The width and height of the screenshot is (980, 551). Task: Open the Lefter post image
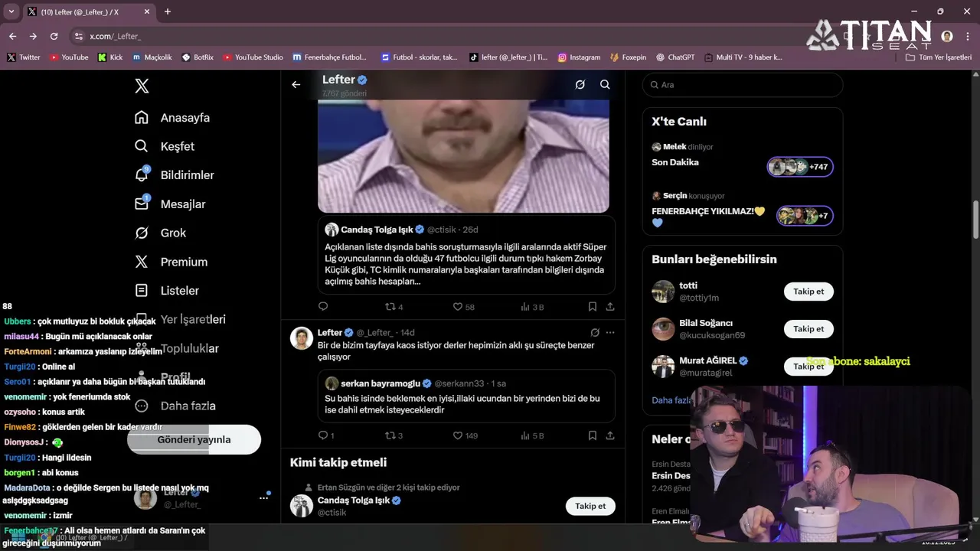point(463,155)
